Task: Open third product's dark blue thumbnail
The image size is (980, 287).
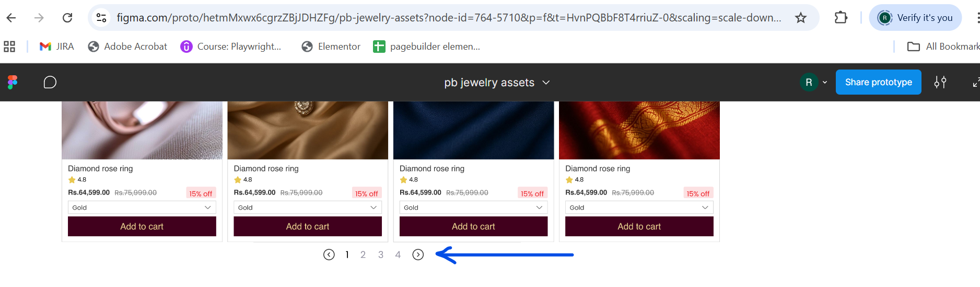Action: tap(473, 130)
